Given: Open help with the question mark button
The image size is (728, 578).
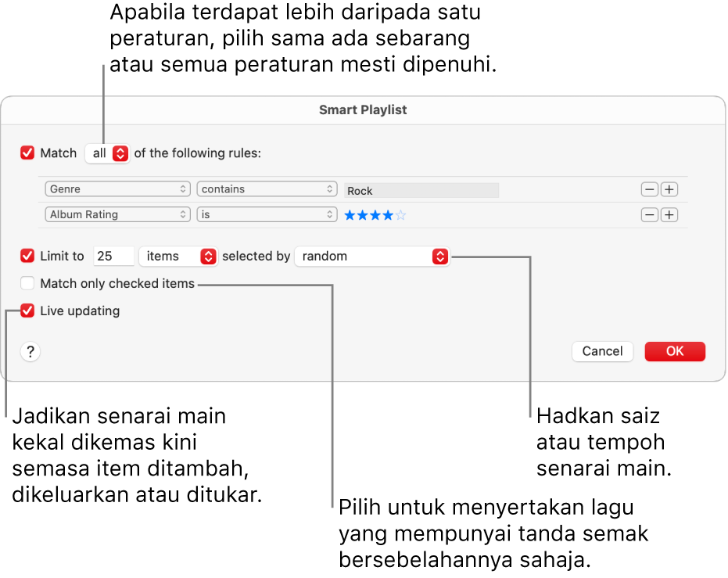Looking at the screenshot, I should 30,351.
